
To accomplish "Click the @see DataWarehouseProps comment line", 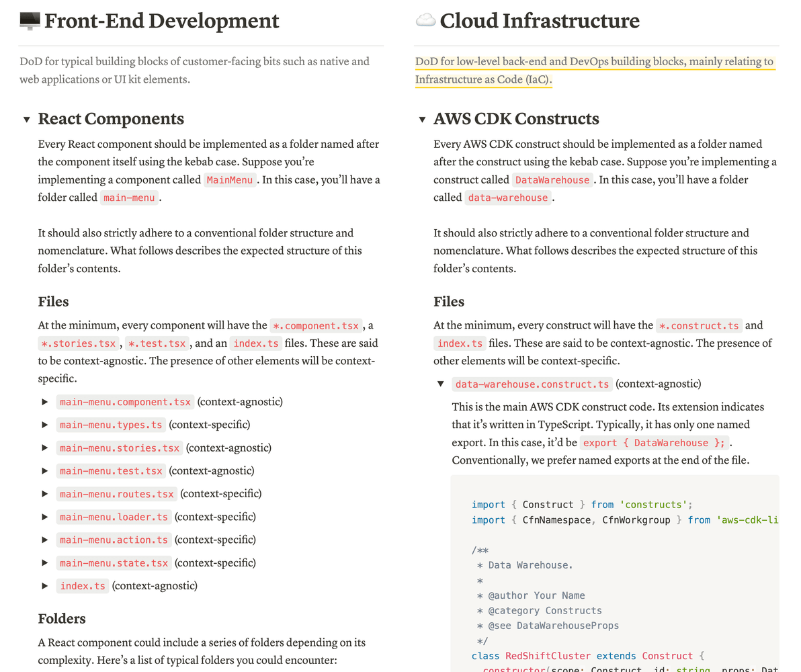I will [x=548, y=626].
